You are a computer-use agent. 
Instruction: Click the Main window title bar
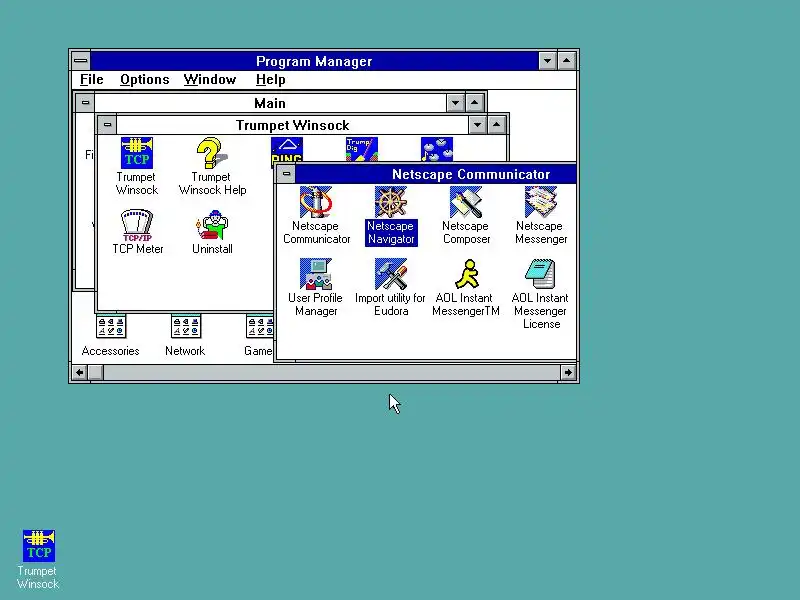point(270,103)
